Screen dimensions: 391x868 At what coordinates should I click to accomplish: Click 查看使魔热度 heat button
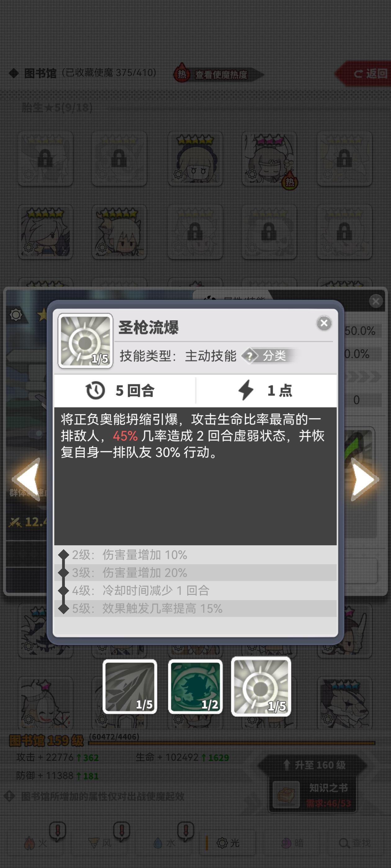click(218, 74)
